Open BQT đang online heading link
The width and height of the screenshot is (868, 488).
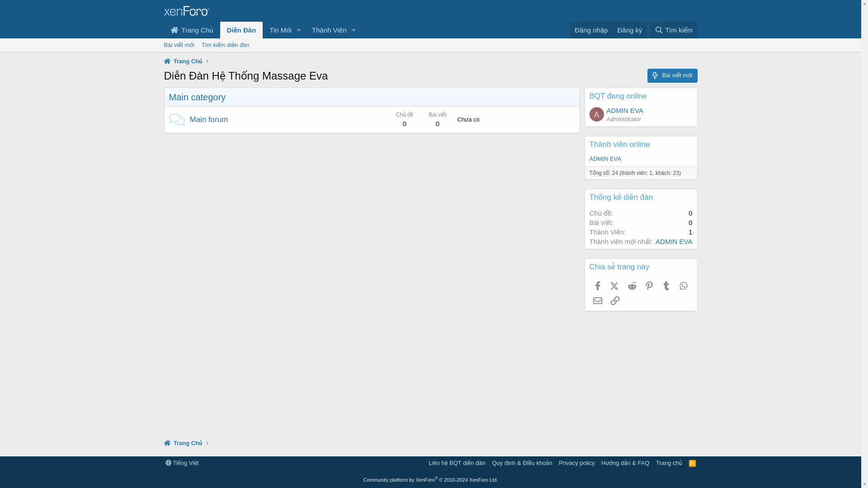(618, 96)
